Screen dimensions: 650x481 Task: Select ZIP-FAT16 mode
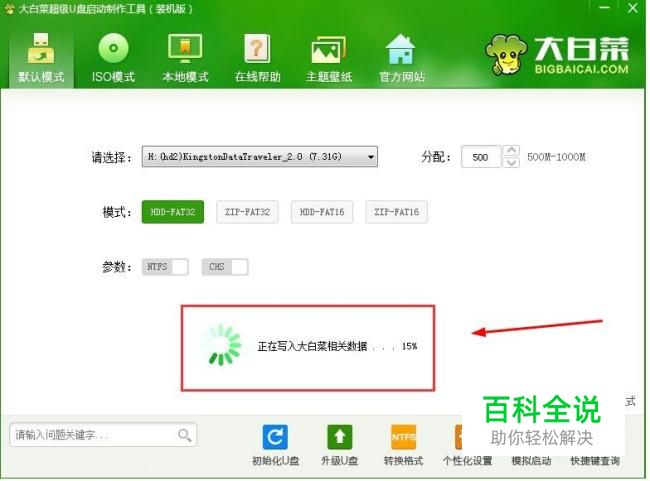pyautogui.click(x=397, y=212)
